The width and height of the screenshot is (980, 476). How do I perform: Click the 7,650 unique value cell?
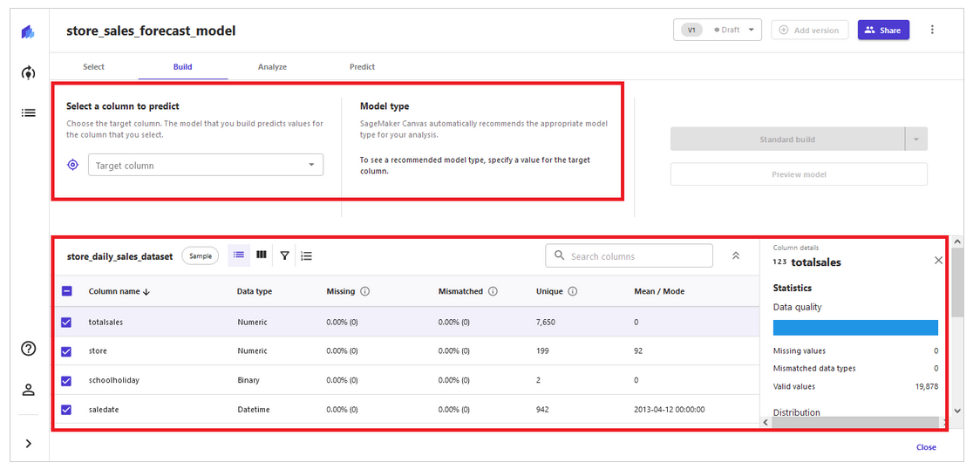pyautogui.click(x=546, y=323)
